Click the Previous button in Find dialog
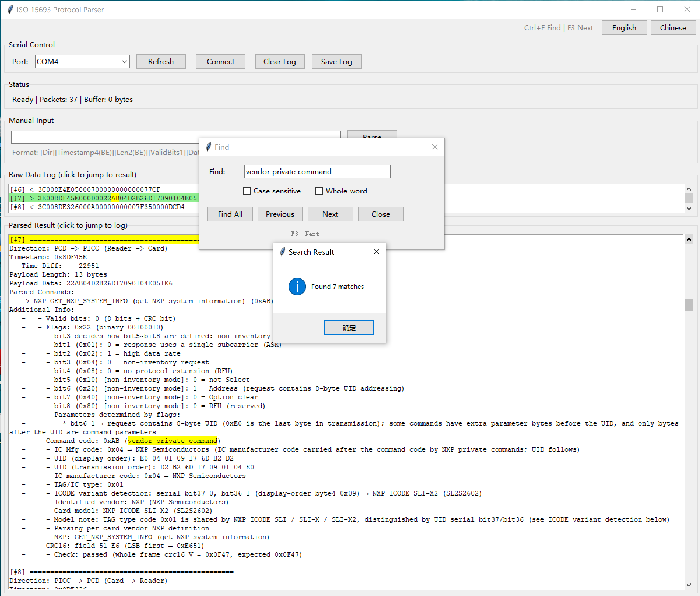 coord(280,214)
